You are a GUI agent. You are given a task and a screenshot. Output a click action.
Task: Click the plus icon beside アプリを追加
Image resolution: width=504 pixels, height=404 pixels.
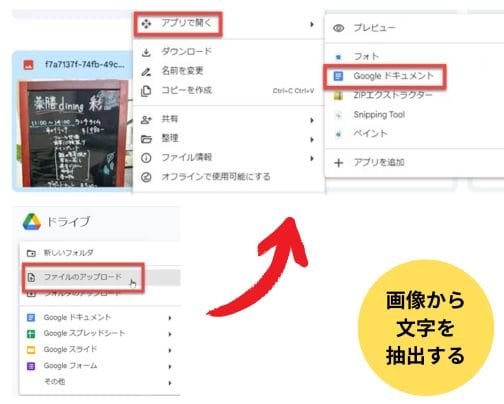pos(338,163)
